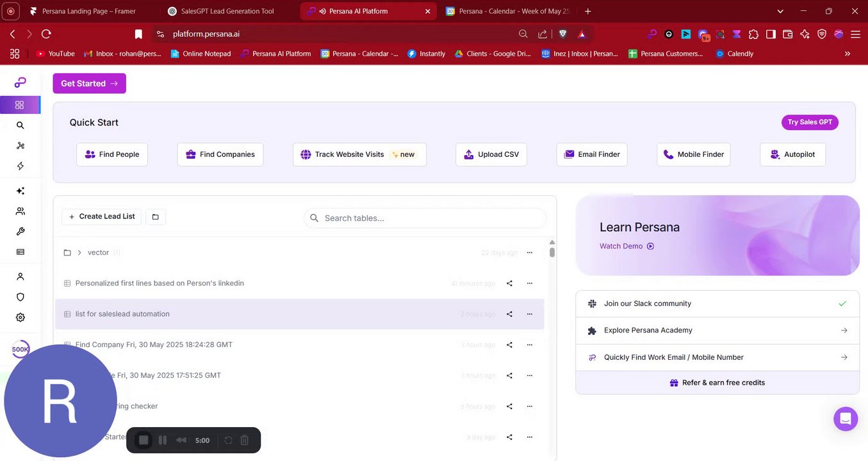Click the browser address bar URL

click(206, 34)
